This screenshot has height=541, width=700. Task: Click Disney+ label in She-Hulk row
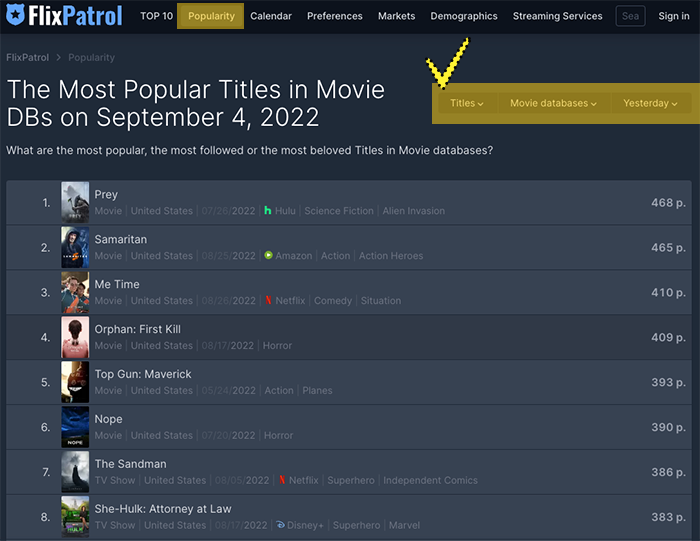point(305,525)
